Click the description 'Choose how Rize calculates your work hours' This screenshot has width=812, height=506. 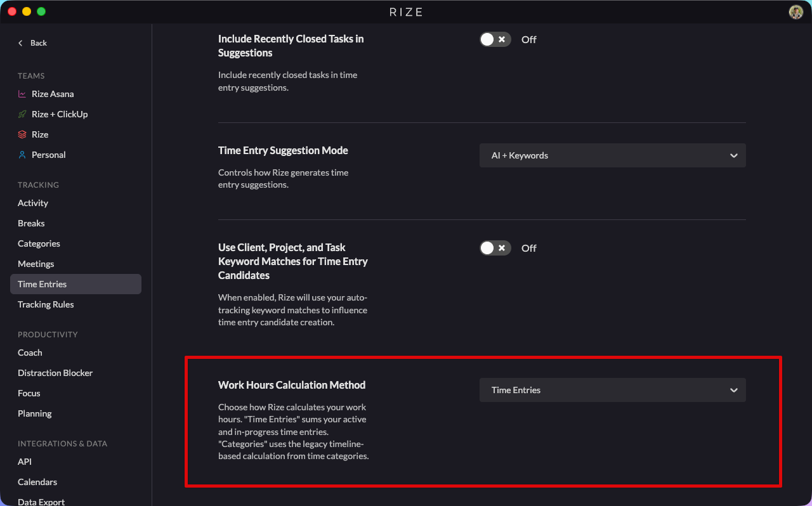[293, 431]
